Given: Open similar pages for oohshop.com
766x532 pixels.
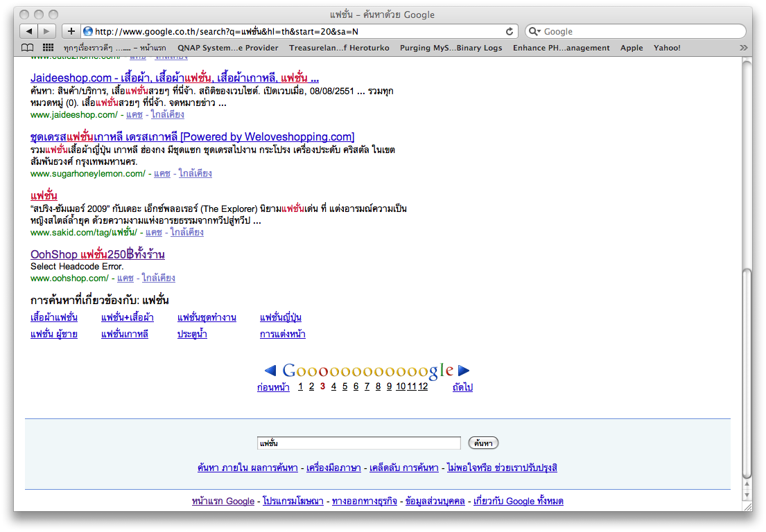Looking at the screenshot, I should point(159,278).
